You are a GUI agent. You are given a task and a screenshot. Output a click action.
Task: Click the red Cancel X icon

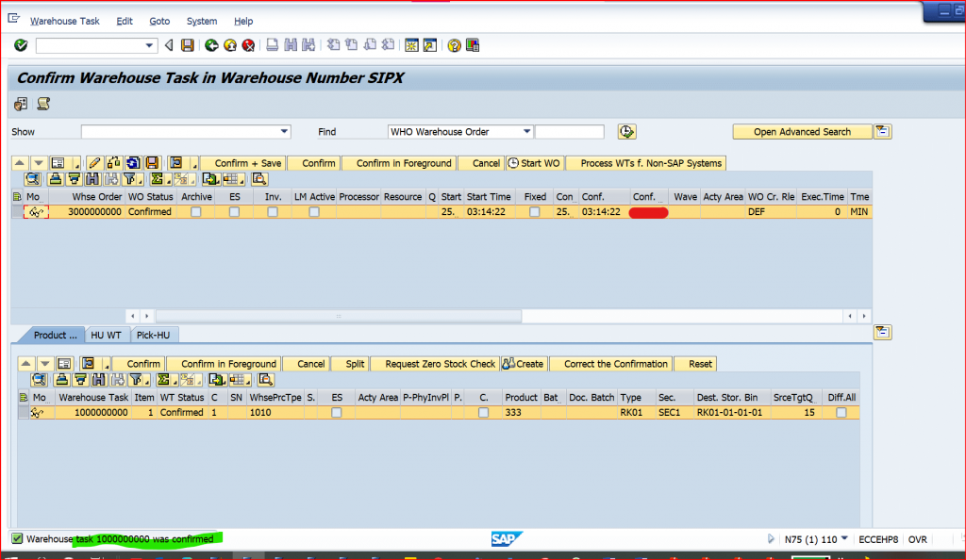coord(248,45)
